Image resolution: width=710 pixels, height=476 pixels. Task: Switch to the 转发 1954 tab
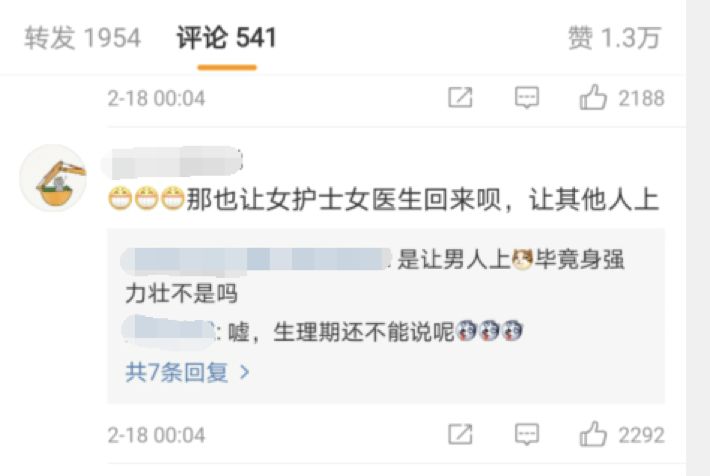point(82,38)
